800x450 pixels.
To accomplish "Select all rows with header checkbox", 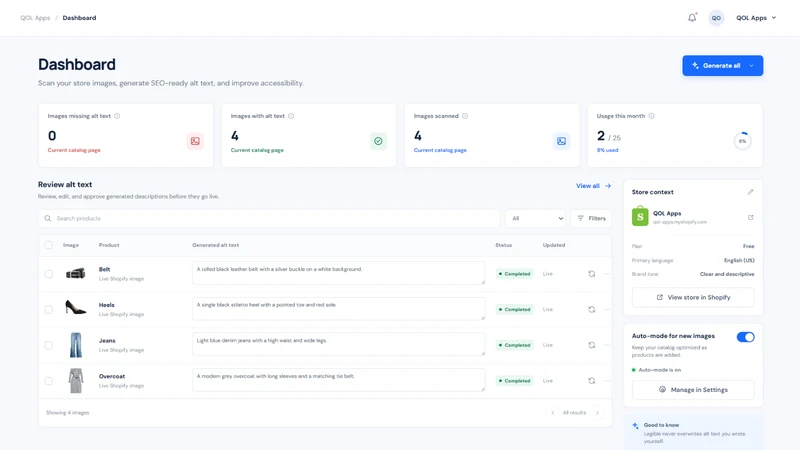I will coord(48,245).
